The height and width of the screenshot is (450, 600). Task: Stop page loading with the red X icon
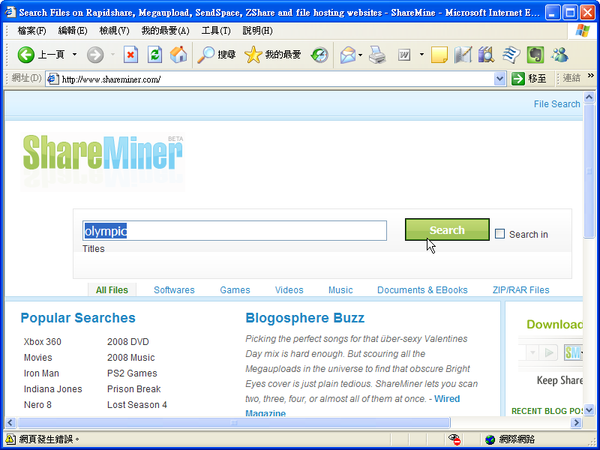click(130, 55)
